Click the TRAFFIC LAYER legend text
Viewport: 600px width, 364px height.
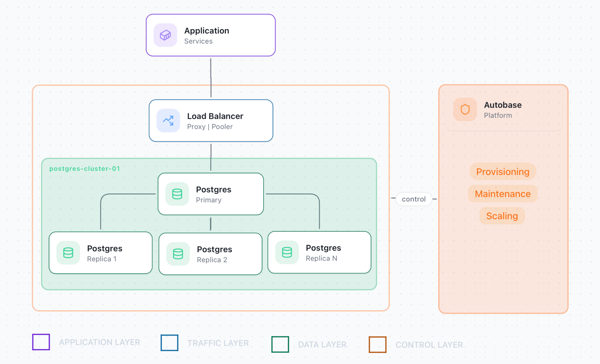pos(218,343)
